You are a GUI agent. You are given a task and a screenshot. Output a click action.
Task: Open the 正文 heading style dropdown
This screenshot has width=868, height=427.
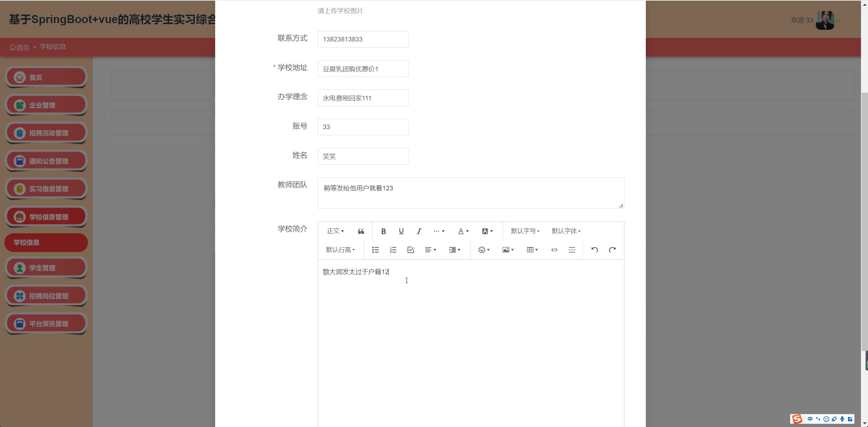(335, 231)
